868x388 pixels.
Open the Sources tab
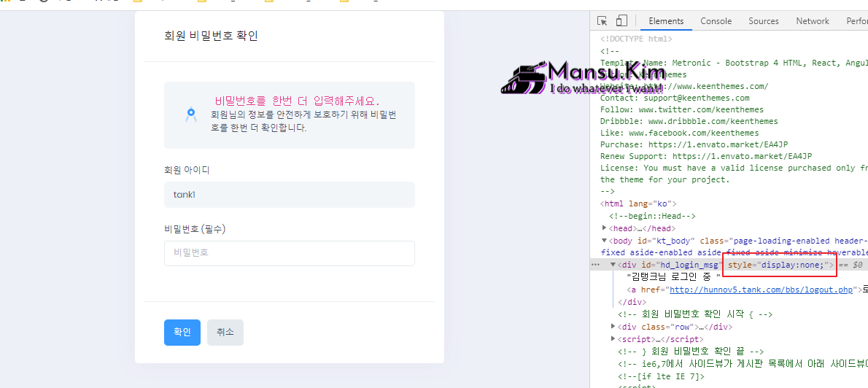point(763,21)
